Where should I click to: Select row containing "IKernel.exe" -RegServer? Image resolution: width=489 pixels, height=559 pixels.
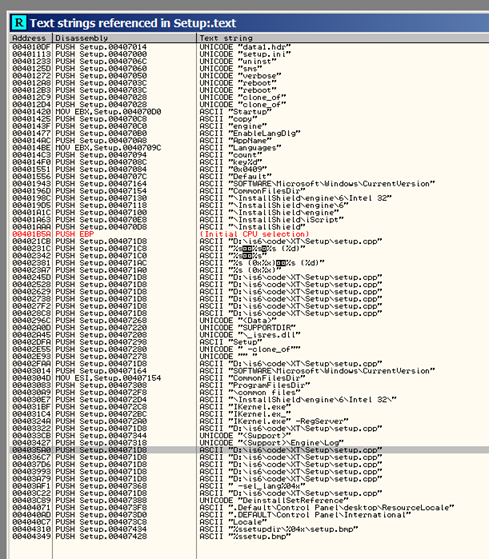[x=249, y=421]
